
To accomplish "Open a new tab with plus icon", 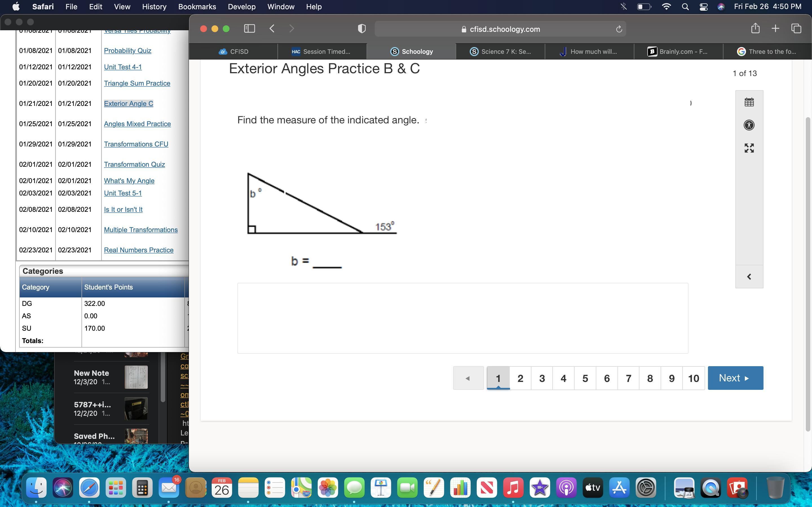I will [775, 28].
